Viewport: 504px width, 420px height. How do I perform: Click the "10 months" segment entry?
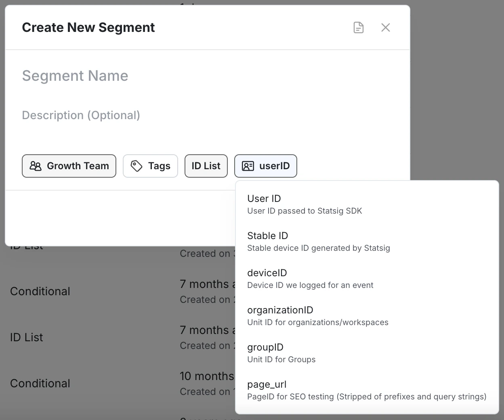[207, 376]
